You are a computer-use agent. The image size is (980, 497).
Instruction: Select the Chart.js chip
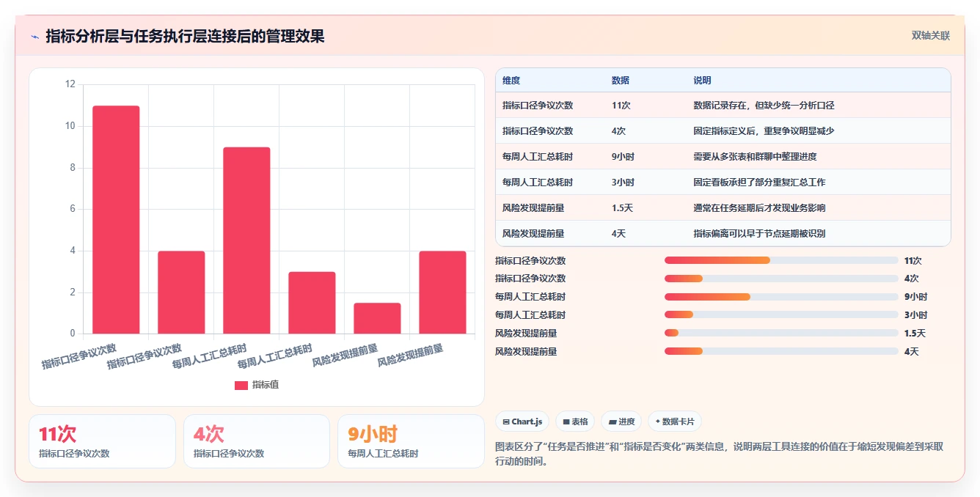click(x=522, y=421)
